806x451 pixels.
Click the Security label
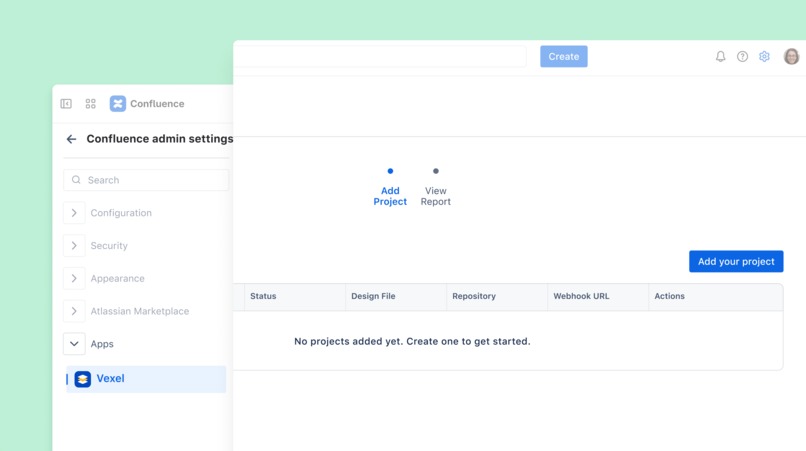(109, 246)
